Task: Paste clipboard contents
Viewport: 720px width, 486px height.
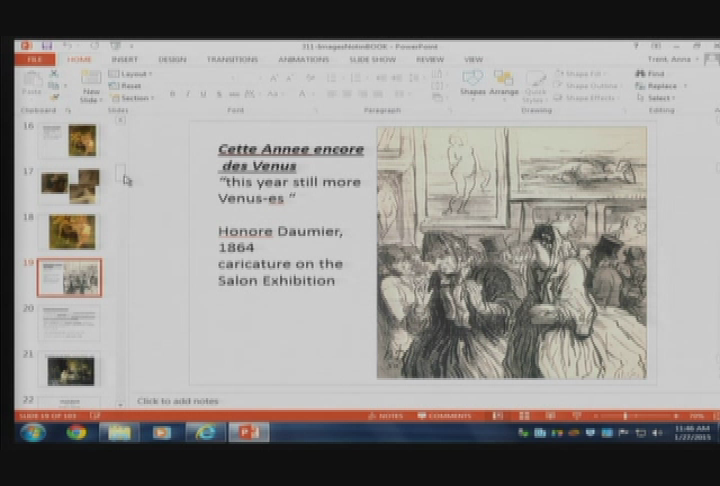Action: point(32,83)
